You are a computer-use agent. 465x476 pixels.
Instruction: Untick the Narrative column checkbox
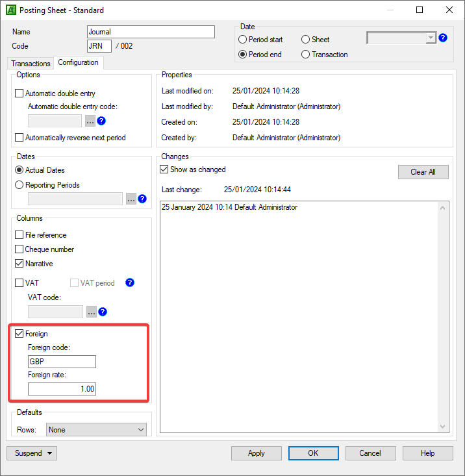19,264
